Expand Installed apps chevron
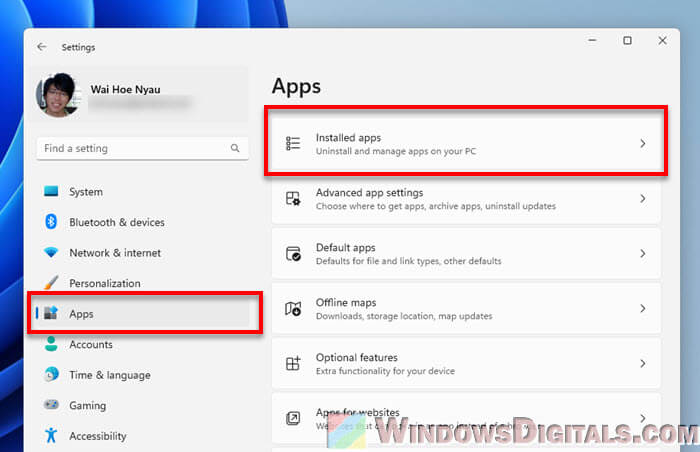 (x=642, y=143)
